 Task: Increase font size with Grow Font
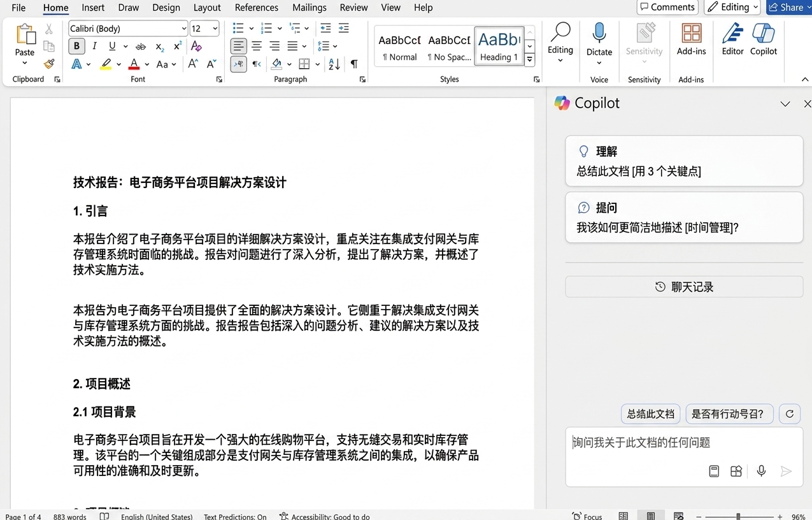193,64
